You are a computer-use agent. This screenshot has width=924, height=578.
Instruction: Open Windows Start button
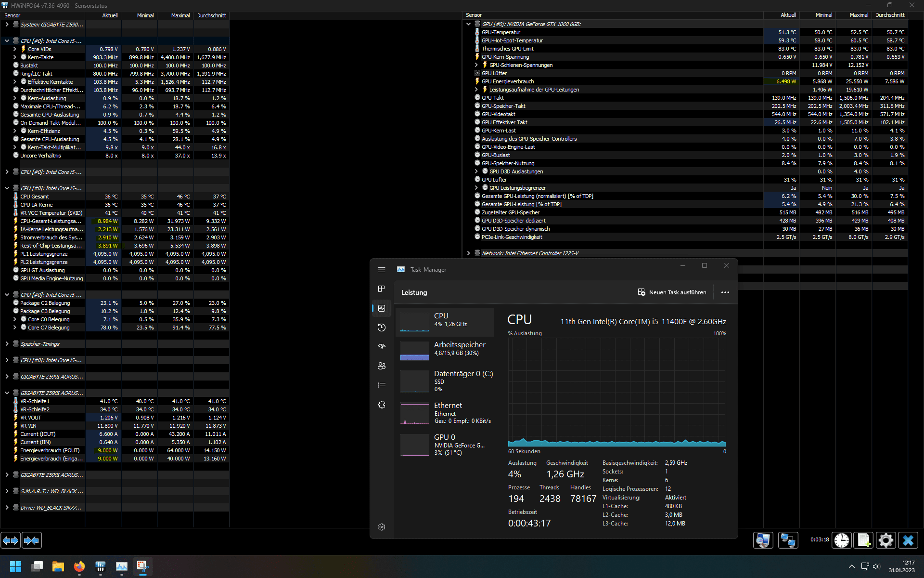coord(16,566)
